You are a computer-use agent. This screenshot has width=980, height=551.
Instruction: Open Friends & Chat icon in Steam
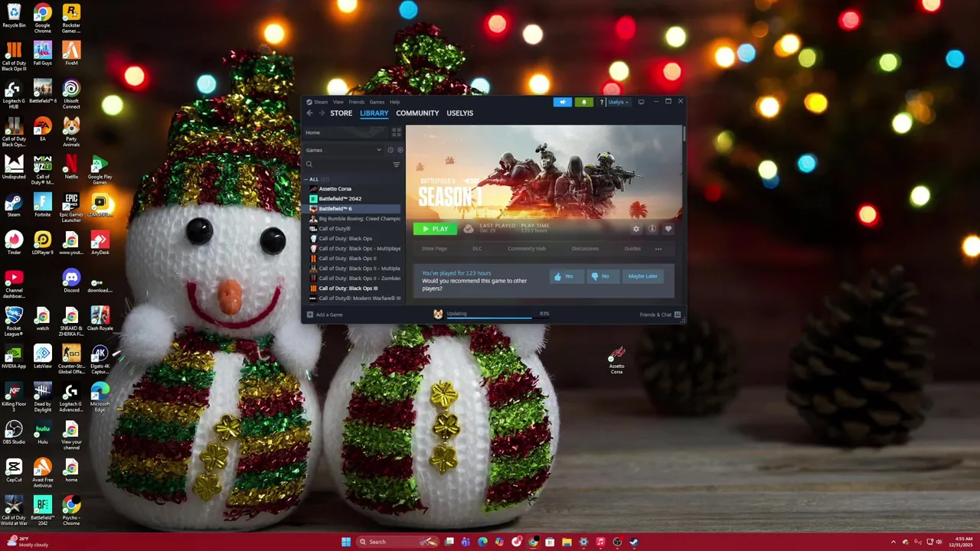coord(677,315)
